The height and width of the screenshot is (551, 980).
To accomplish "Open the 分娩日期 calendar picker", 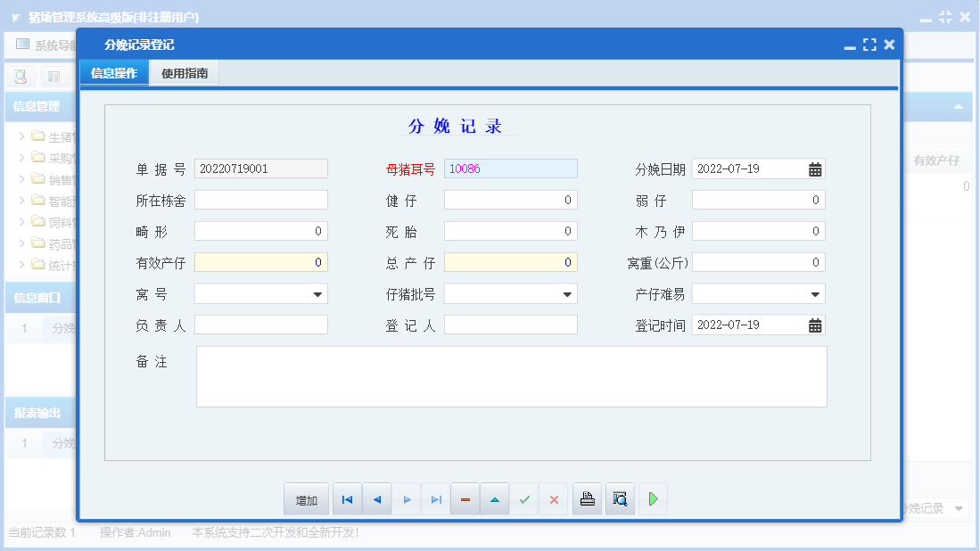I will (x=814, y=168).
